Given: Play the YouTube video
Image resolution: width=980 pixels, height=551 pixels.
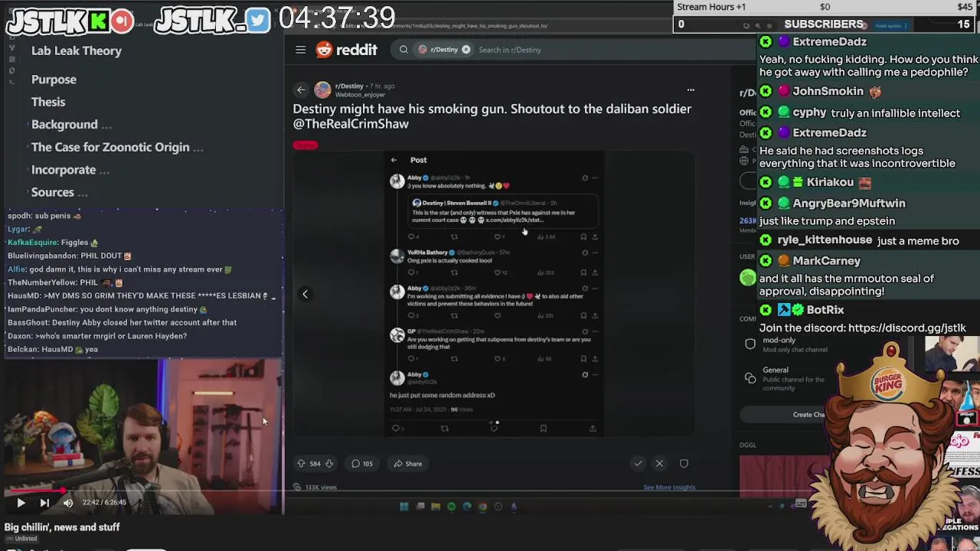Looking at the screenshot, I should click(21, 503).
